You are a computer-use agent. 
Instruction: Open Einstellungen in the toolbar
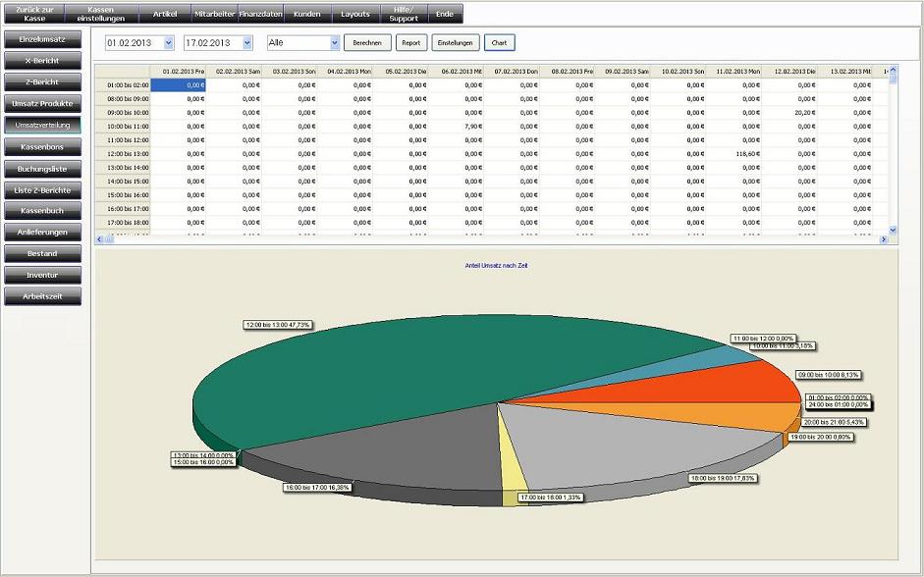pos(456,43)
